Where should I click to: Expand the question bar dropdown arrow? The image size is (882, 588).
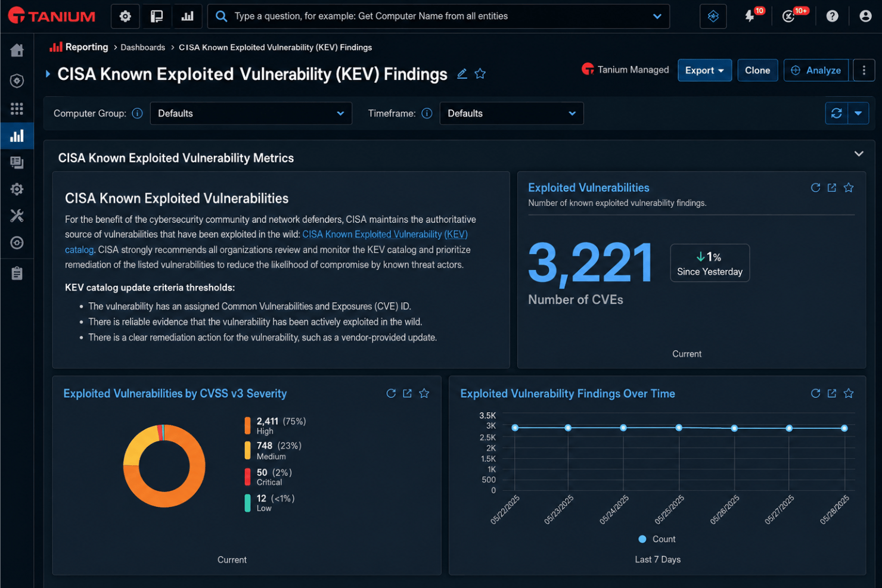click(657, 16)
